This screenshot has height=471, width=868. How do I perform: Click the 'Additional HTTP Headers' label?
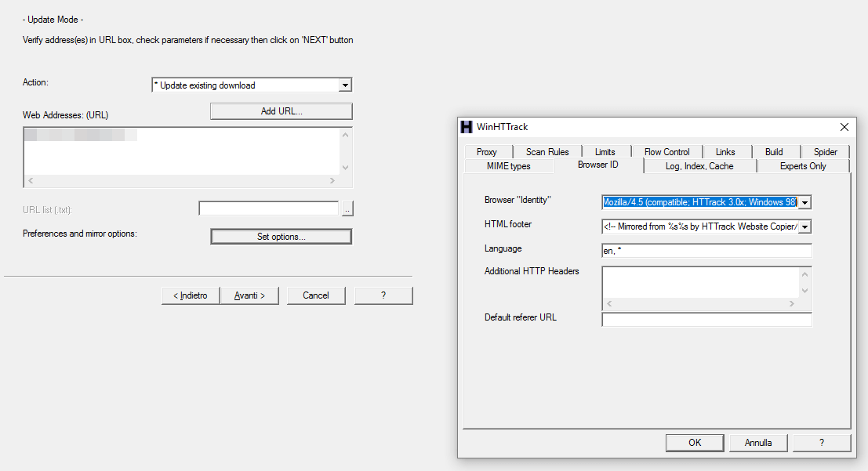click(532, 271)
